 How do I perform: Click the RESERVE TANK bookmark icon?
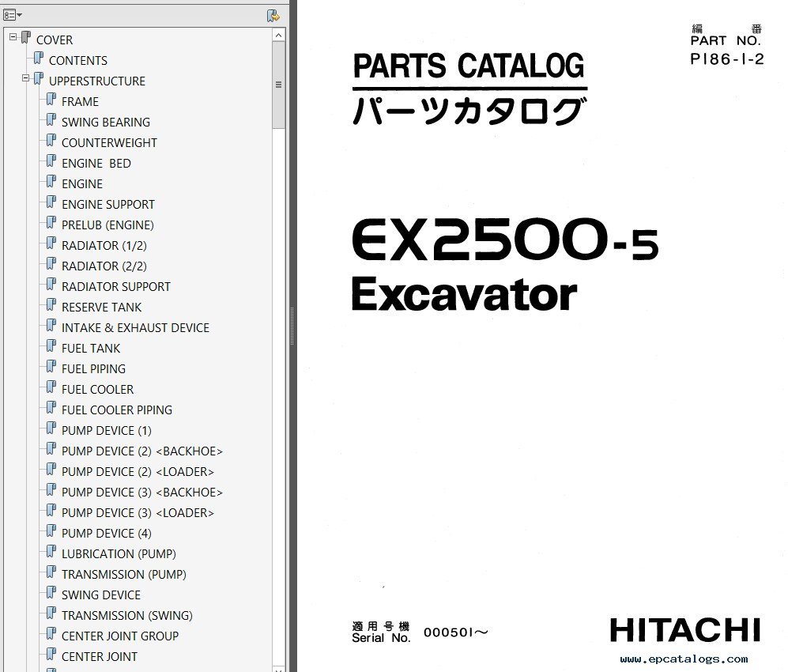coord(51,306)
